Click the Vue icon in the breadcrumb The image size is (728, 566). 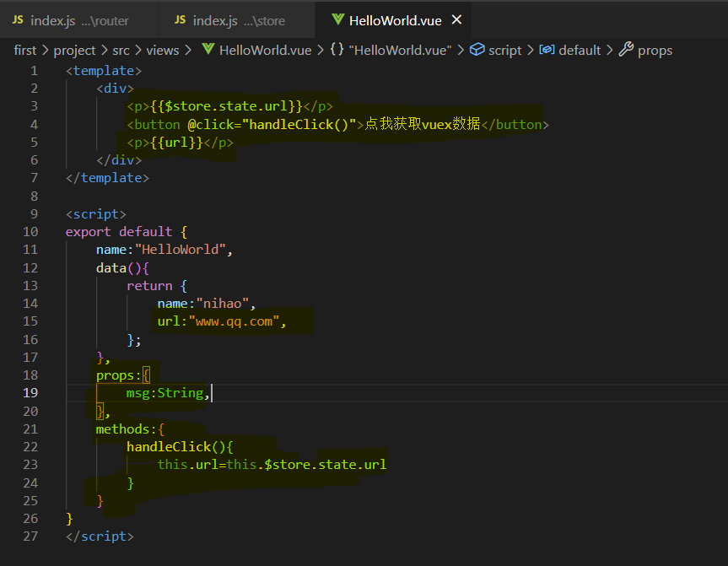coord(208,49)
